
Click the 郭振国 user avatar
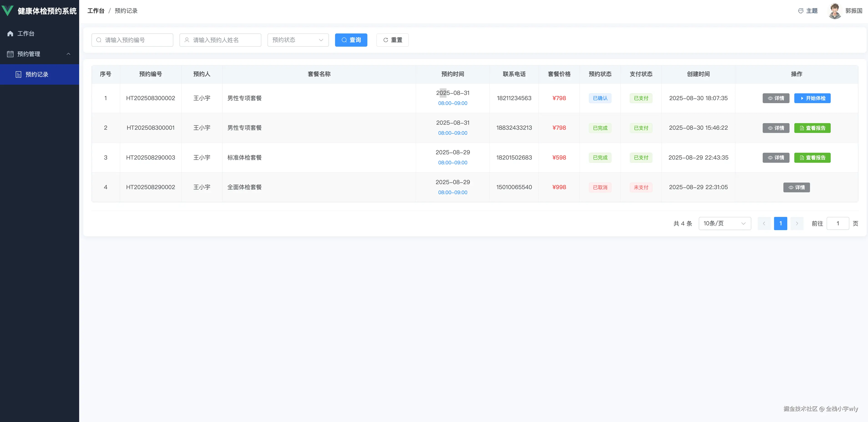click(835, 11)
